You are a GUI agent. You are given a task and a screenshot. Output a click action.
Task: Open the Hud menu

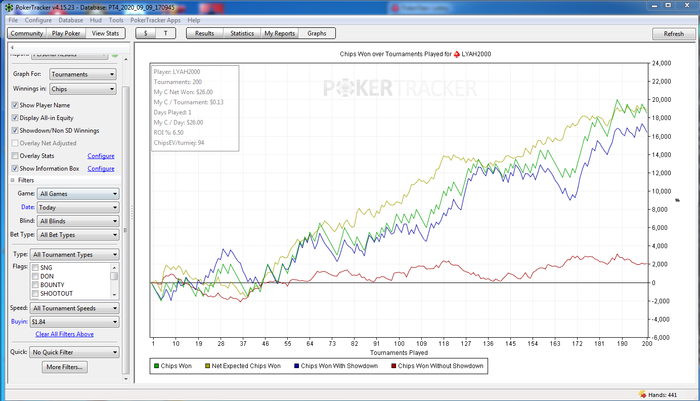pyautogui.click(x=96, y=20)
